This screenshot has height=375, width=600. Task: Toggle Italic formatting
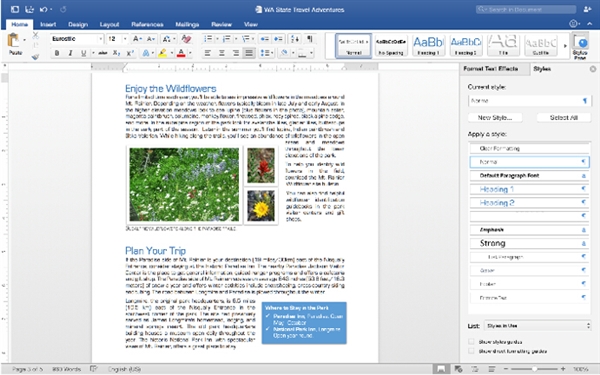70,53
